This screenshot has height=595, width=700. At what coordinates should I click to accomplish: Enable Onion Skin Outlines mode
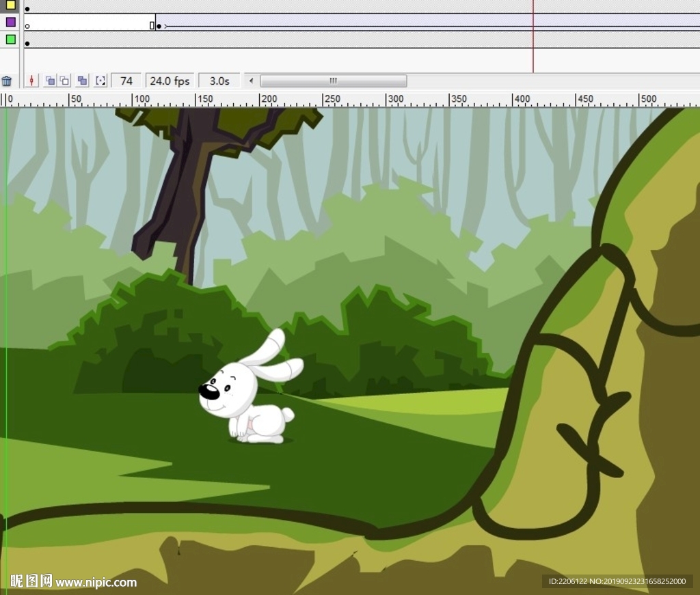65,81
